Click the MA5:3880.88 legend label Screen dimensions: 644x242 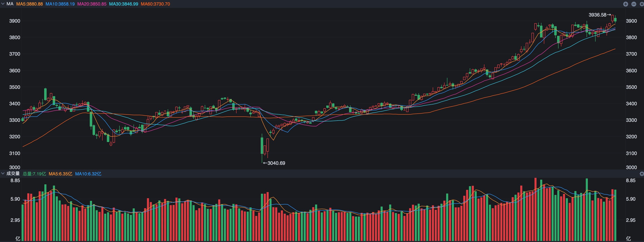(x=30, y=4)
